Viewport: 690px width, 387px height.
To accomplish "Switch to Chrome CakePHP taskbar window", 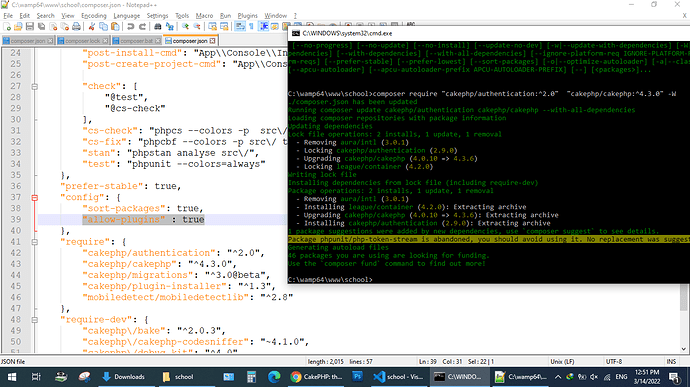I will click(x=316, y=377).
